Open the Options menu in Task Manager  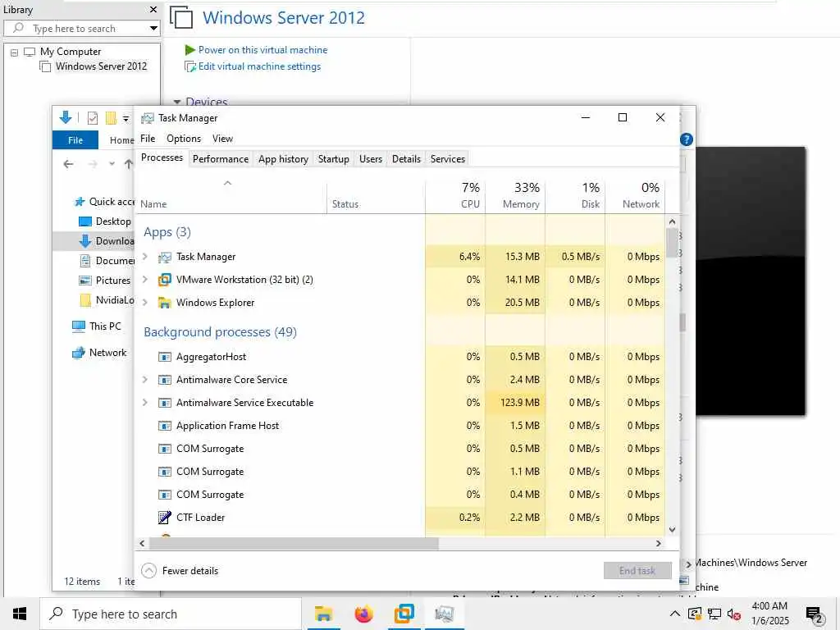tap(184, 139)
